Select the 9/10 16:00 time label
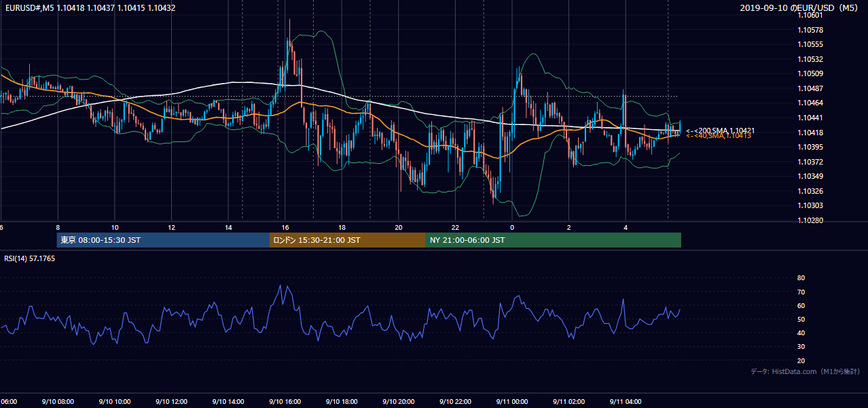868x408 pixels. (x=285, y=402)
